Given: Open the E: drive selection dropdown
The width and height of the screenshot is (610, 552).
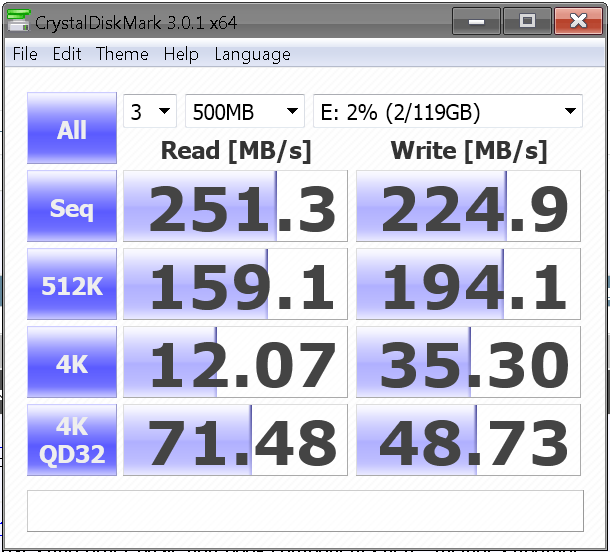Looking at the screenshot, I should coord(448,111).
